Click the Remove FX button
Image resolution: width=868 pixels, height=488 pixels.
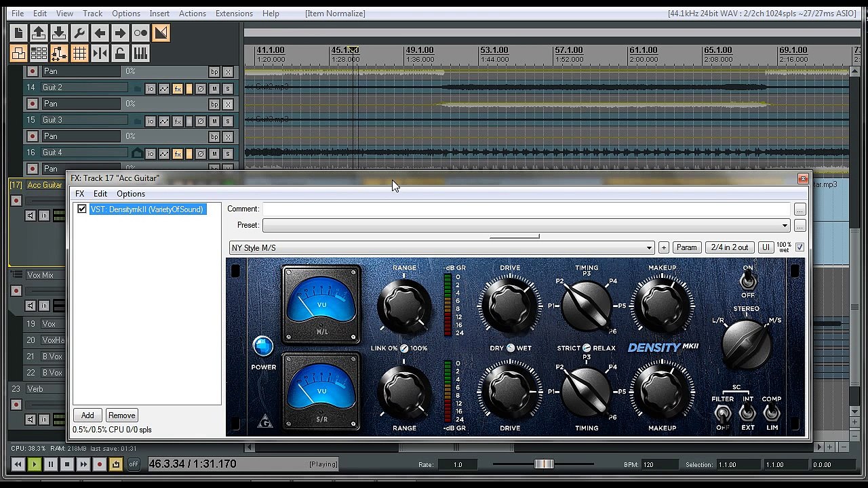point(121,415)
